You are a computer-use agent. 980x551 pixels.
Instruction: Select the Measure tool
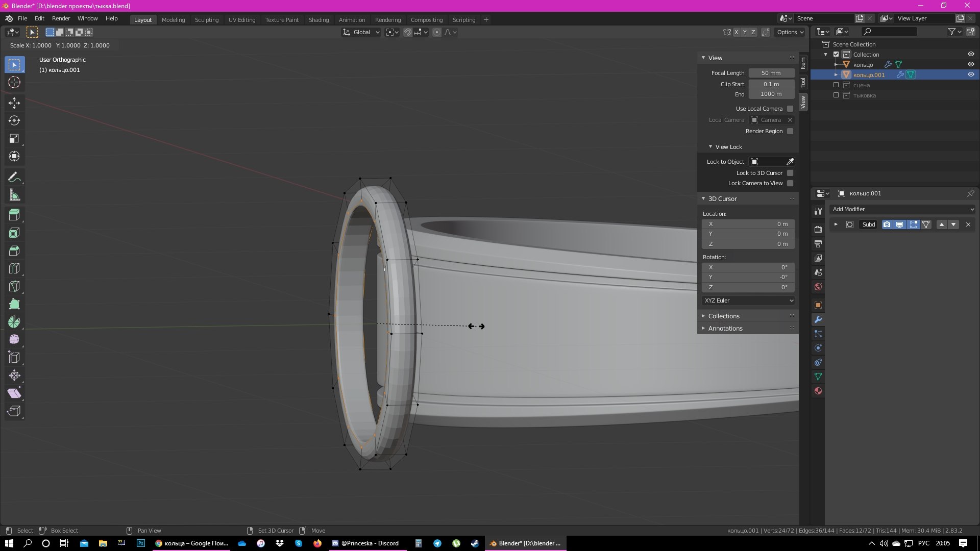point(14,195)
